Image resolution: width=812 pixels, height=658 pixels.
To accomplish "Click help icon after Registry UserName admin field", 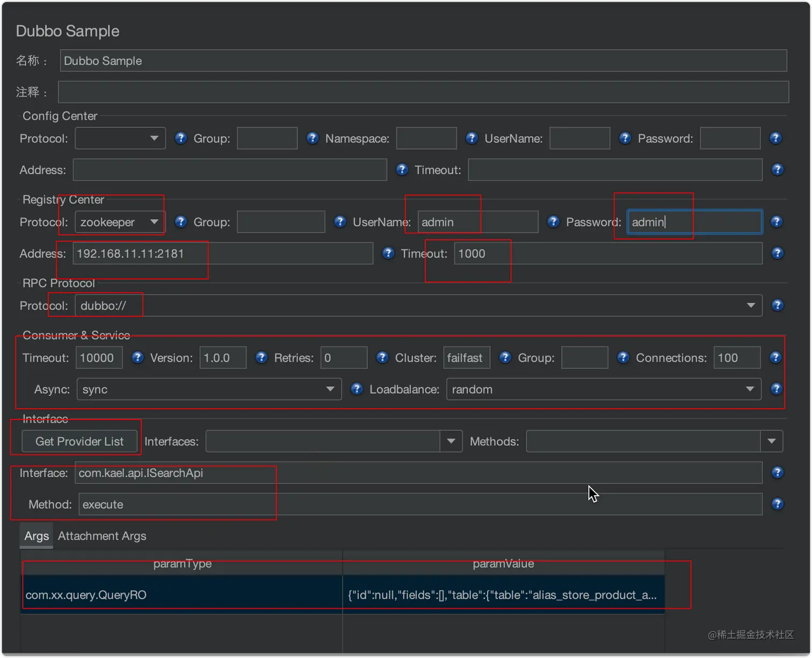I will (553, 222).
